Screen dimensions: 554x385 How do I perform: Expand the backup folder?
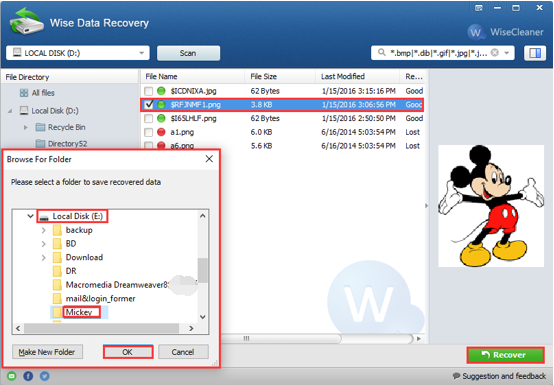click(x=43, y=230)
